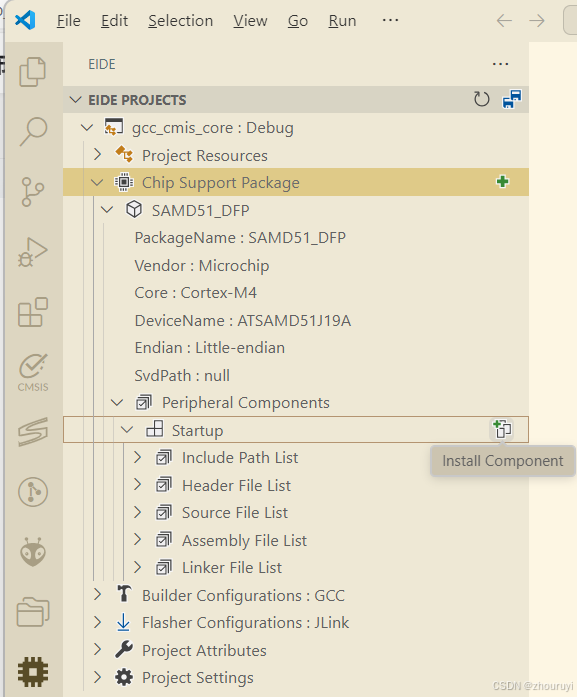This screenshot has height=697, width=577.
Task: Expand Include Path List
Action: (x=137, y=457)
